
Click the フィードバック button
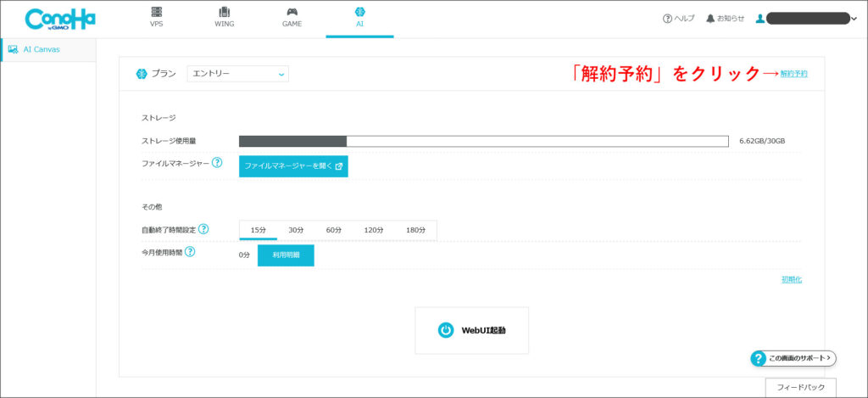point(800,387)
